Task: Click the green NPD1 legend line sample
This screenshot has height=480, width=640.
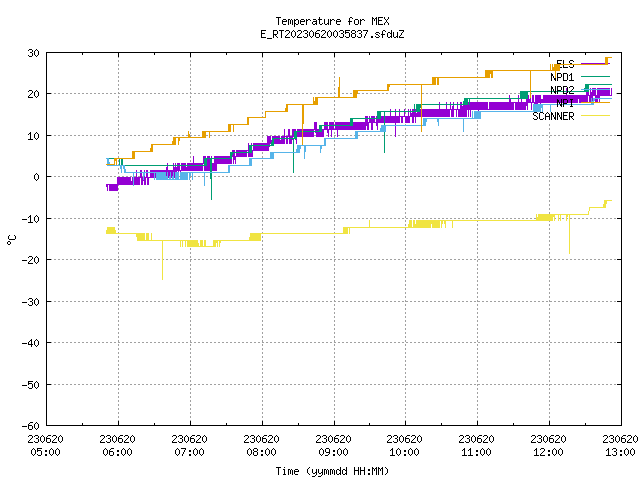Action: tap(595, 76)
